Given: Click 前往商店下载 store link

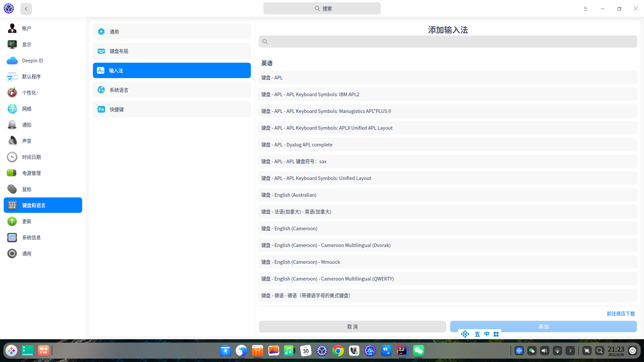Looking at the screenshot, I should click(621, 314).
